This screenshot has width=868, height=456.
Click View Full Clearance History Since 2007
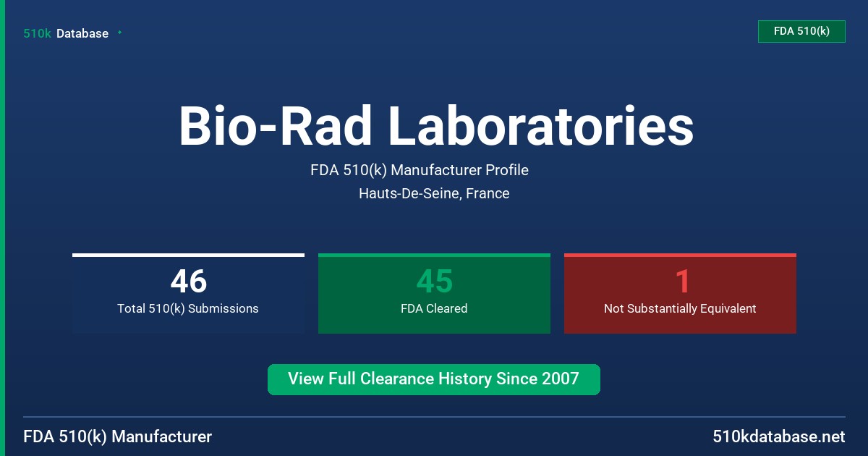(x=434, y=379)
